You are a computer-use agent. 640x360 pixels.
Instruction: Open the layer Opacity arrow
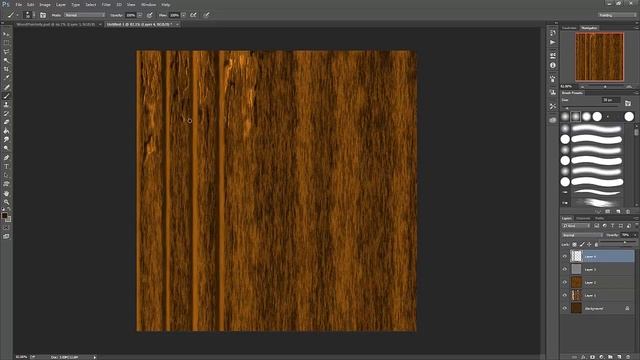click(634, 235)
